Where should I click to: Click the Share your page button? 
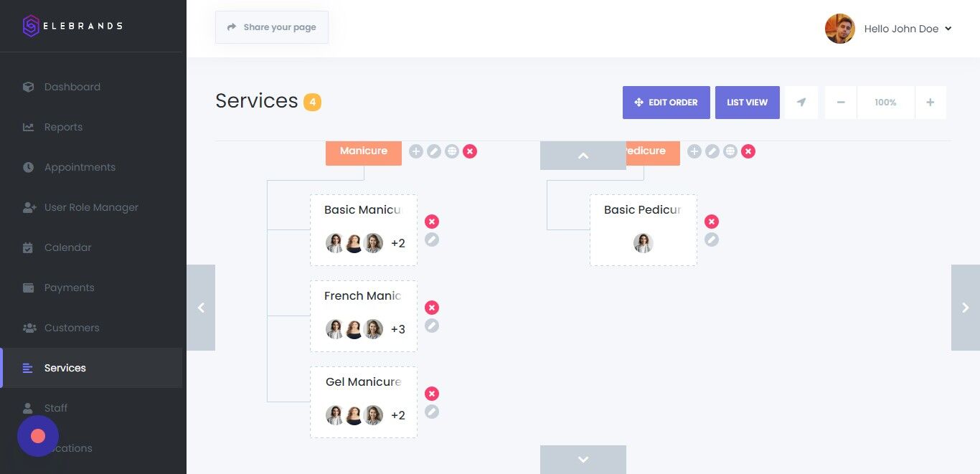pyautogui.click(x=272, y=27)
